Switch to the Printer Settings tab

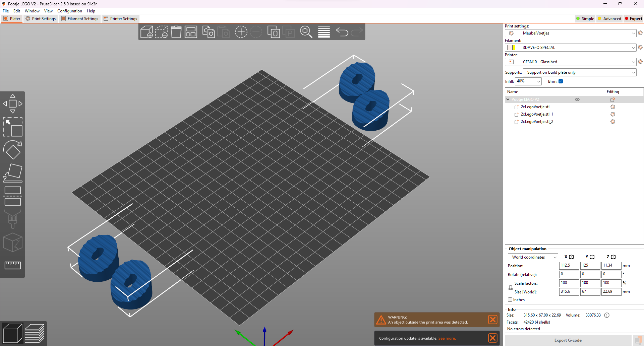coord(120,18)
